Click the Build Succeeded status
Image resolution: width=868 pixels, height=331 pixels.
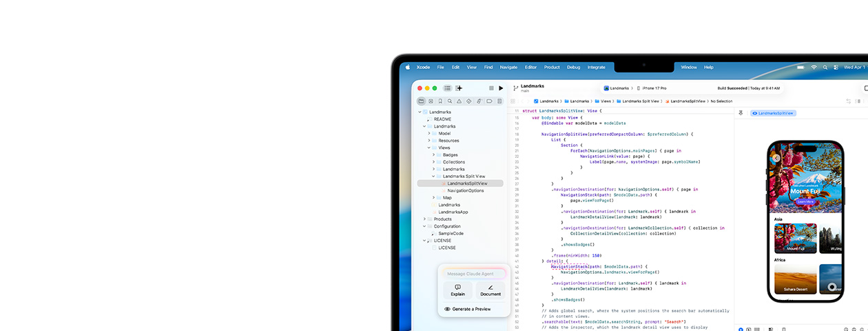pyautogui.click(x=749, y=88)
